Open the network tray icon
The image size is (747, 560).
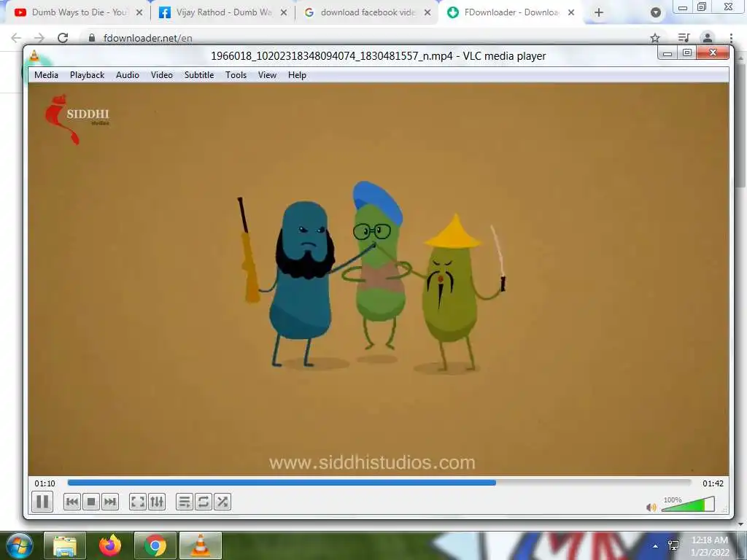[673, 545]
